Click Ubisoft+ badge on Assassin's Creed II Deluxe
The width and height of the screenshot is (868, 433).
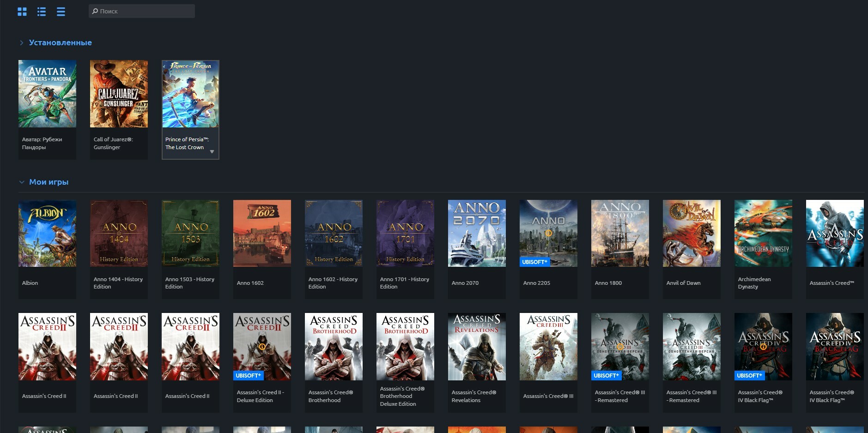tap(248, 375)
